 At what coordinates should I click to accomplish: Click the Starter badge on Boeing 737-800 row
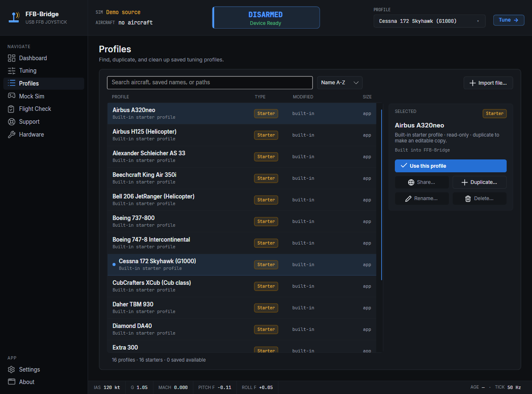click(266, 221)
